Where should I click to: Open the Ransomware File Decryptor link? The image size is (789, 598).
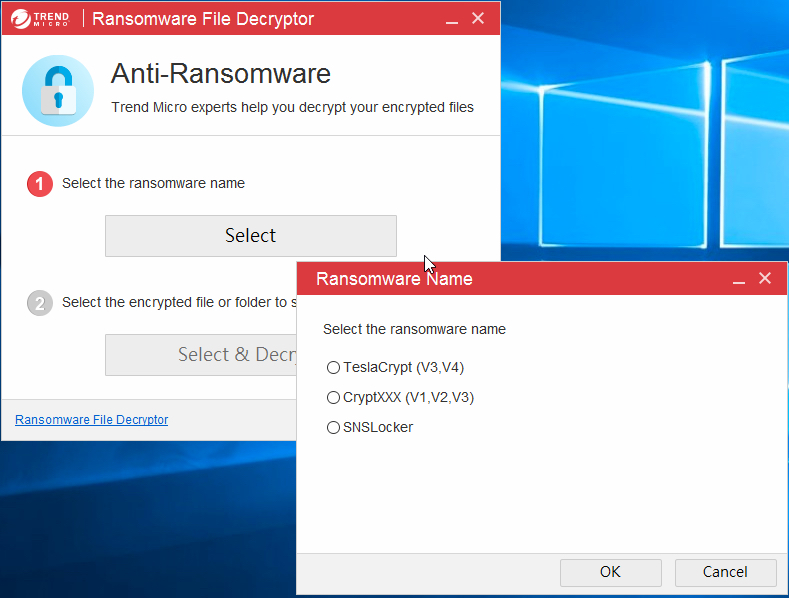(92, 420)
